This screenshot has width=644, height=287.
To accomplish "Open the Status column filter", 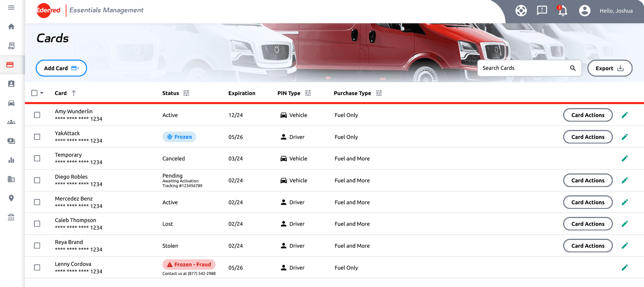I will point(186,93).
